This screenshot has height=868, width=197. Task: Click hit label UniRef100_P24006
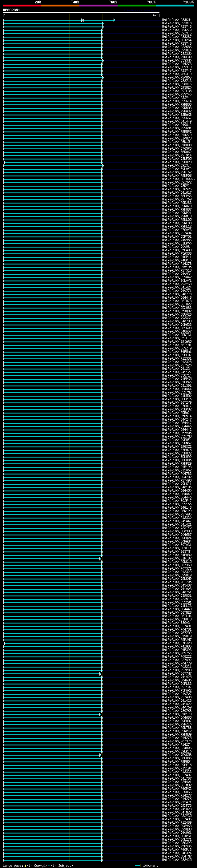click(x=176, y=748)
